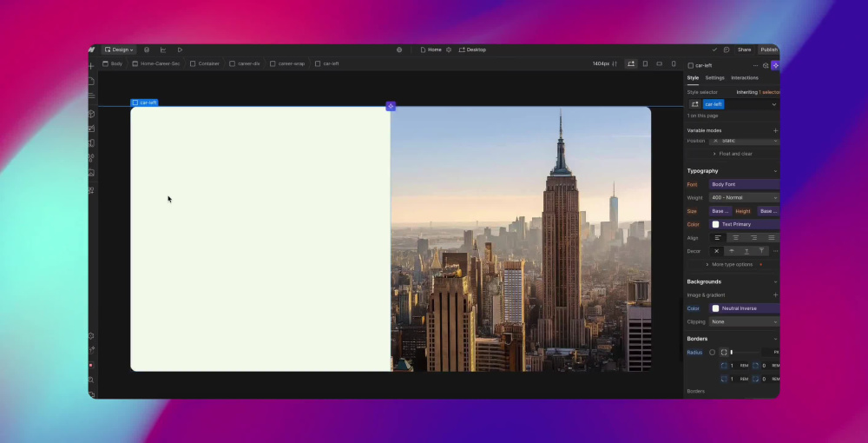Select the base desktop breakpoint icon
The width and height of the screenshot is (868, 443).
pos(630,63)
